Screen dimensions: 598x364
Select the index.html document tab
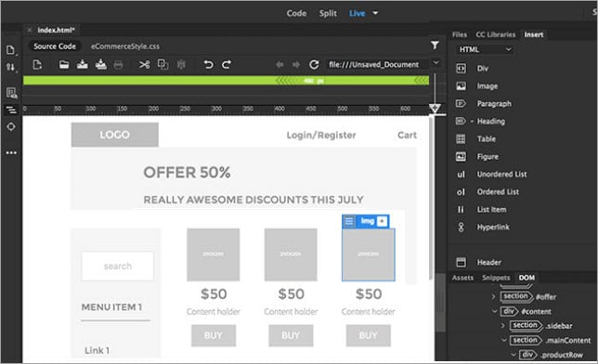tap(56, 30)
